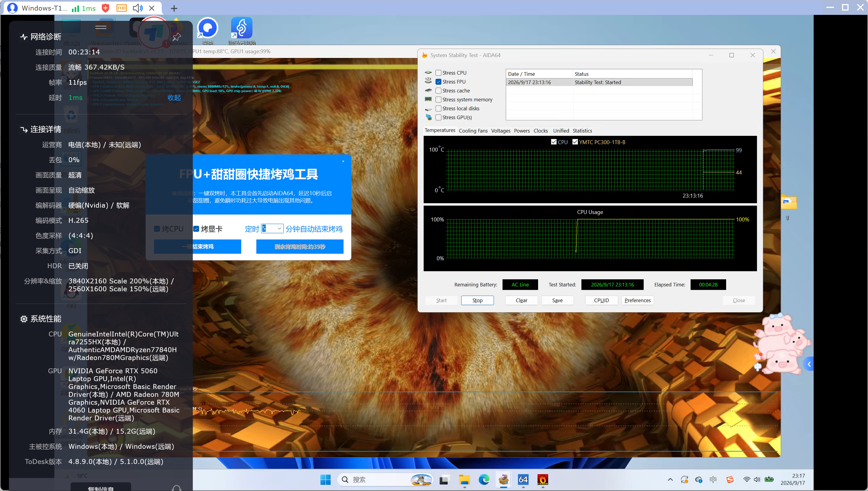Click the Sogou input method tray icon
The width and height of the screenshot is (868, 491).
tap(730, 479)
